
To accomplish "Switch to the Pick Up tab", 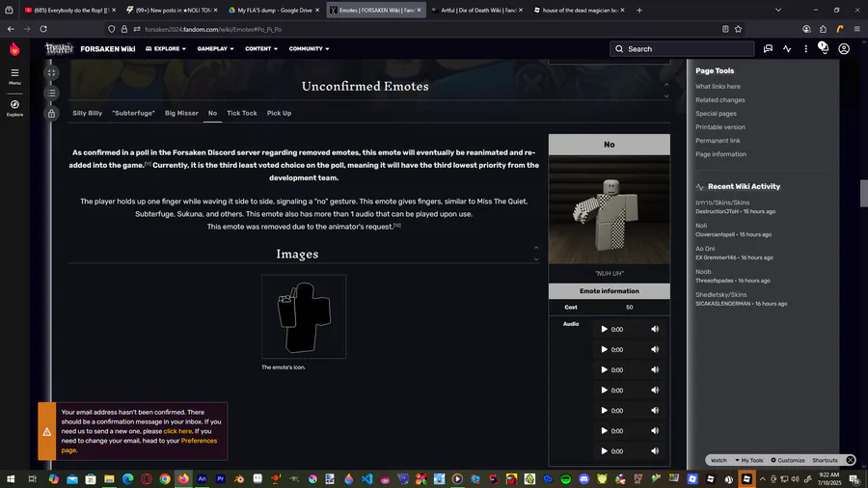I will (279, 113).
